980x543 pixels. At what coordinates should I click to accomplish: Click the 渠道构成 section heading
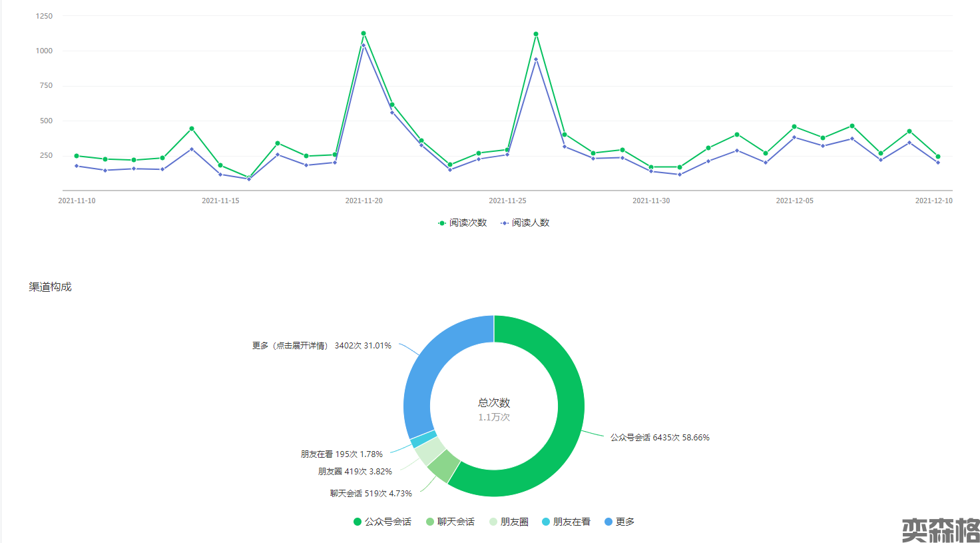[x=50, y=287]
